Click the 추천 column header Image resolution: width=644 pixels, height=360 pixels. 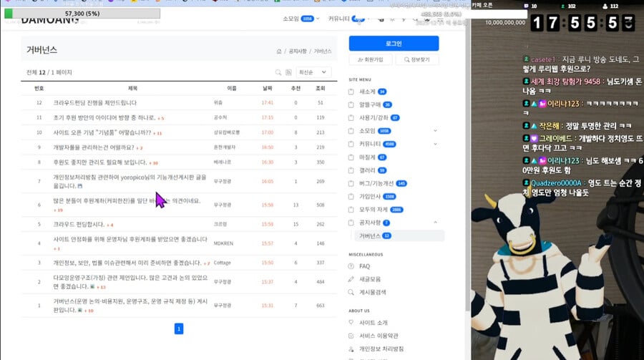tap(296, 88)
